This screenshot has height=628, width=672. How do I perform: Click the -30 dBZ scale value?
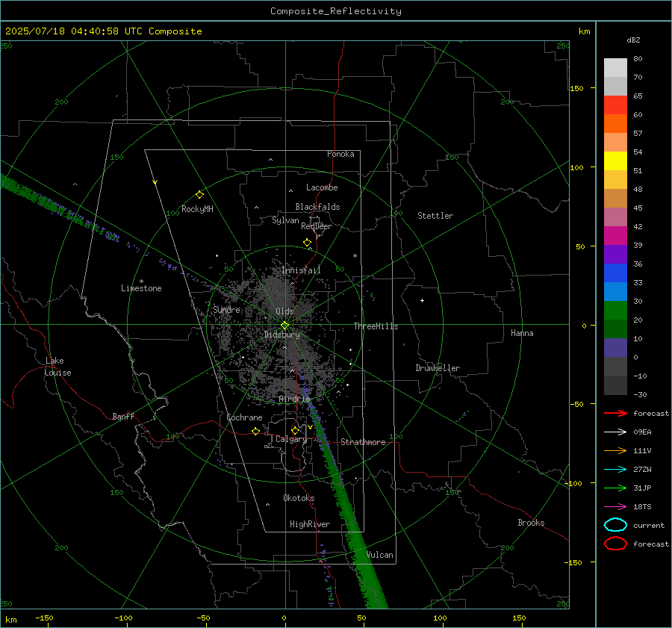click(640, 394)
